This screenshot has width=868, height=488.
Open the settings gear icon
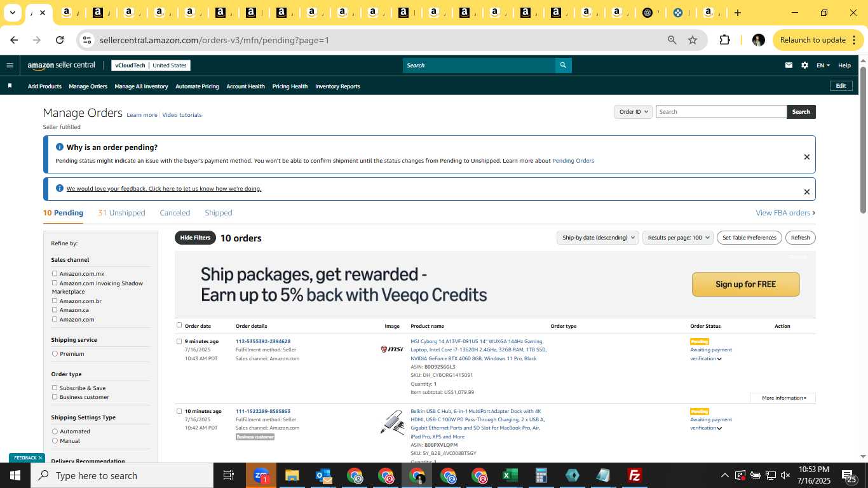coord(804,65)
